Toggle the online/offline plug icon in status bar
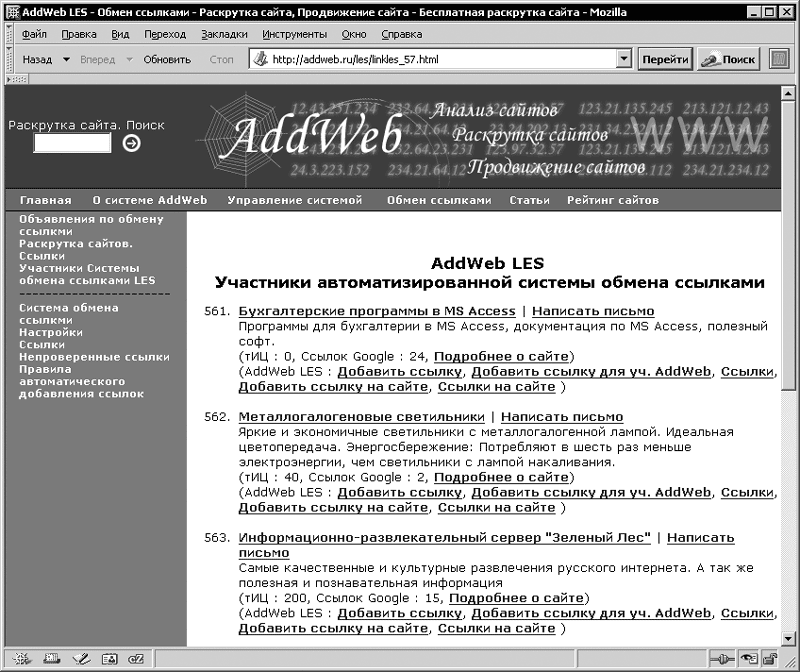This screenshot has height=672, width=800. [722, 660]
